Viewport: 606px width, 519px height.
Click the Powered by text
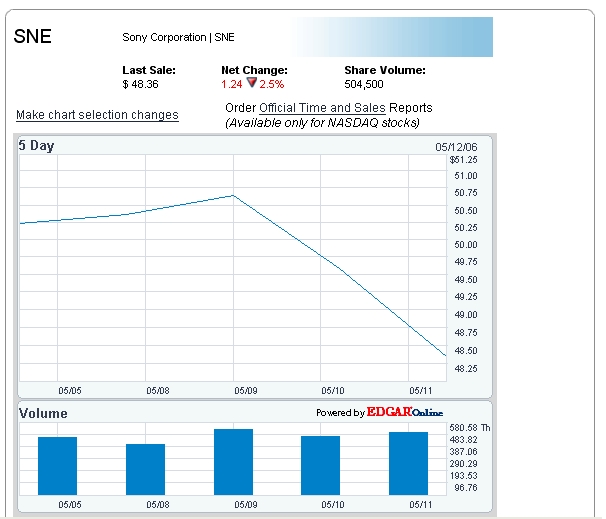click(x=340, y=413)
